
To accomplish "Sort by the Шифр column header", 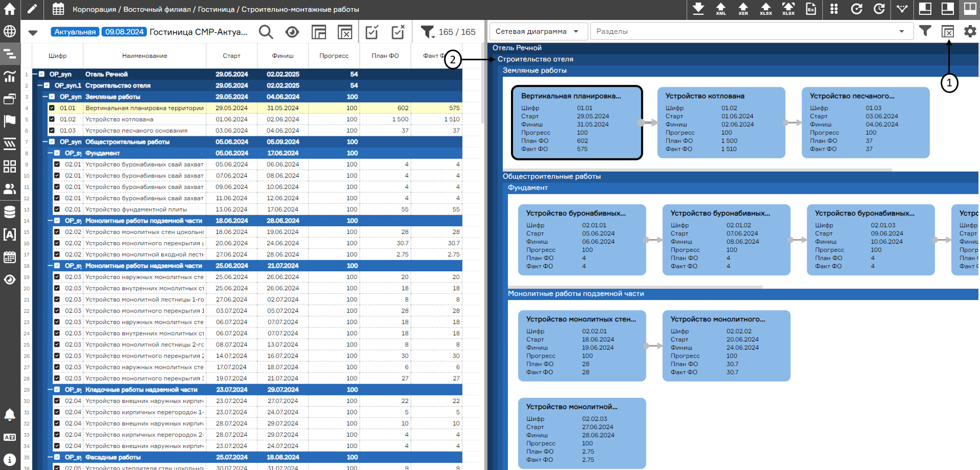I will coord(57,56).
